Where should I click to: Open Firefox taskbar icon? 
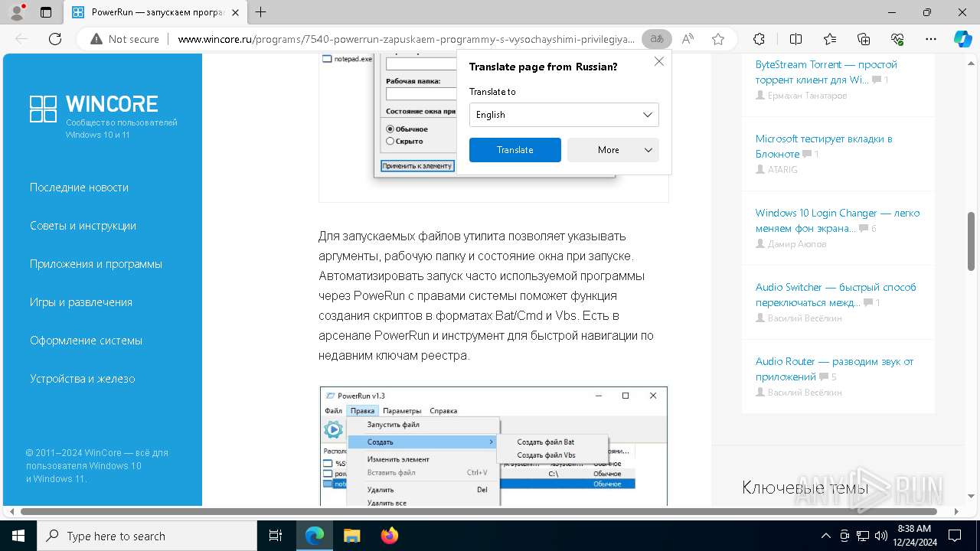pyautogui.click(x=389, y=536)
